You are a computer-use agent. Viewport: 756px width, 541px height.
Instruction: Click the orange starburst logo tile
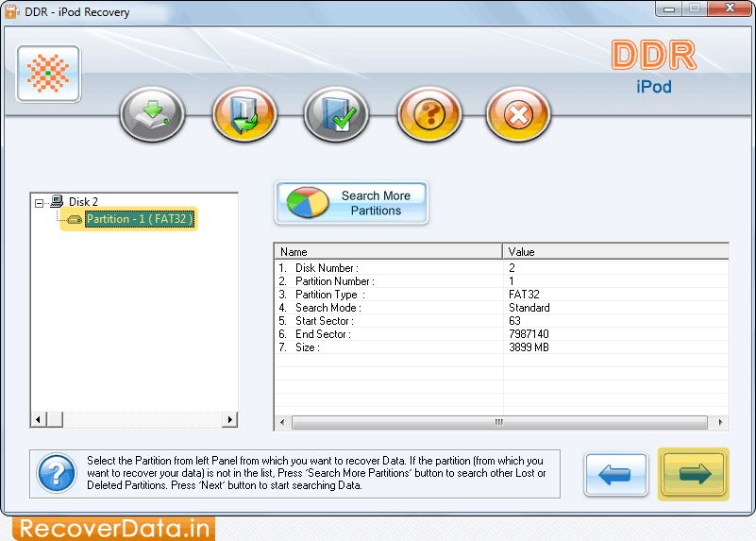(48, 74)
